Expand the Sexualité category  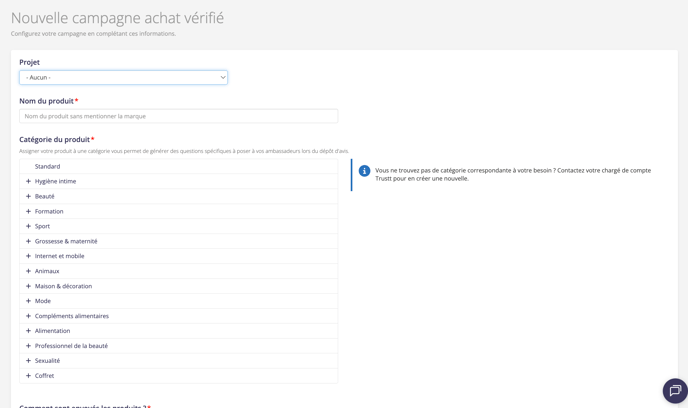[28, 361]
